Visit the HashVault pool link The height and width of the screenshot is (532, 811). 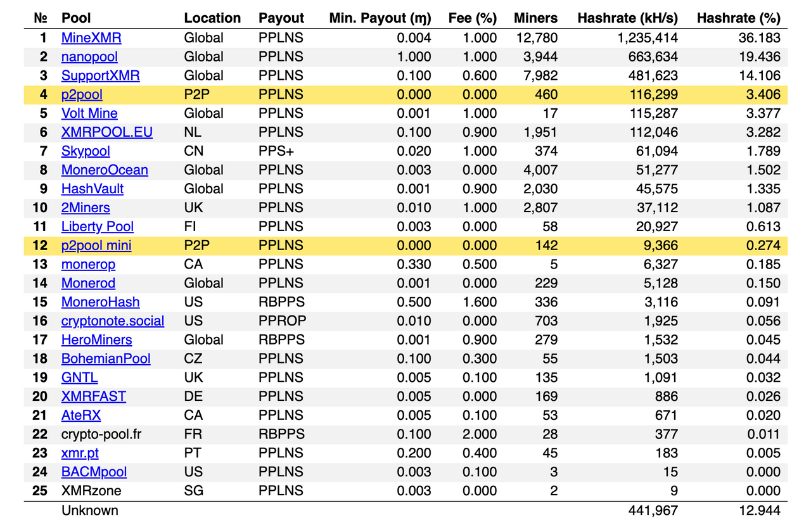click(93, 189)
